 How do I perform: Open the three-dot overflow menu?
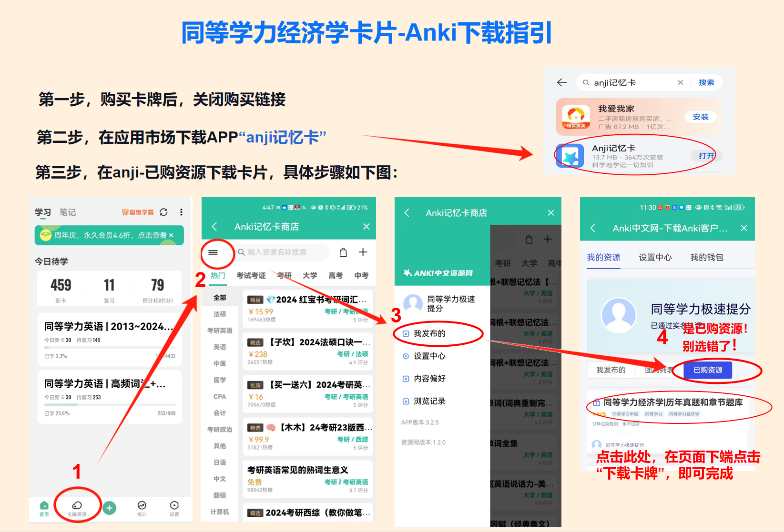[x=181, y=212]
